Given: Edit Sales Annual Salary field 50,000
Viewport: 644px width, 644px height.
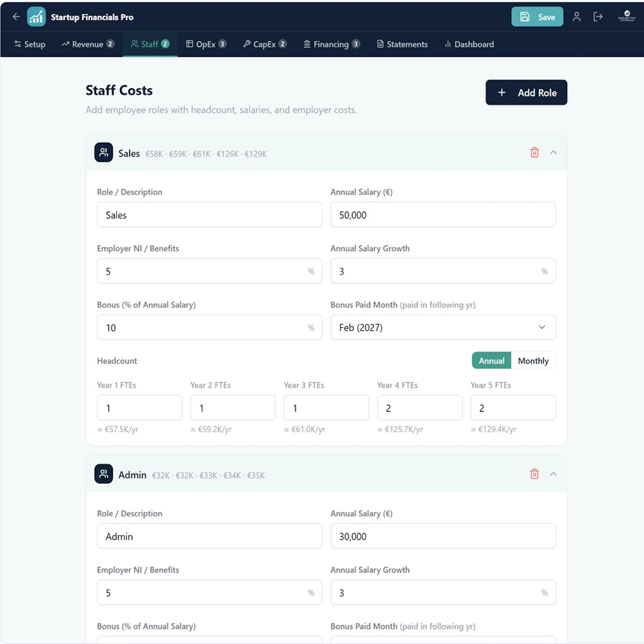Looking at the screenshot, I should coord(443,215).
